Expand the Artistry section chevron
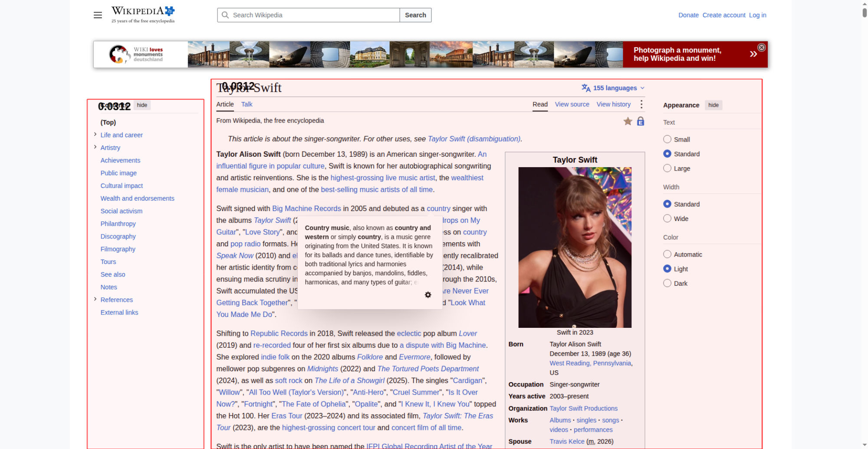The height and width of the screenshot is (449, 868). click(x=95, y=147)
